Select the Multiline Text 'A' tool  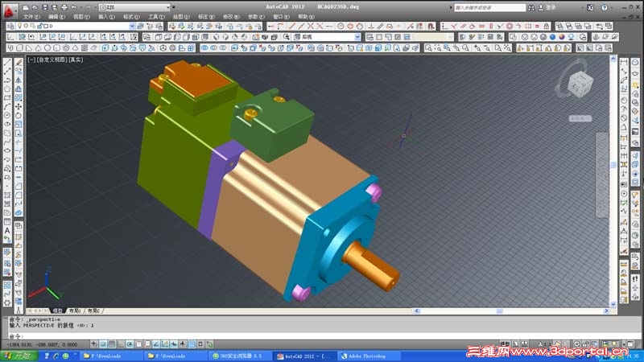pos(7,231)
